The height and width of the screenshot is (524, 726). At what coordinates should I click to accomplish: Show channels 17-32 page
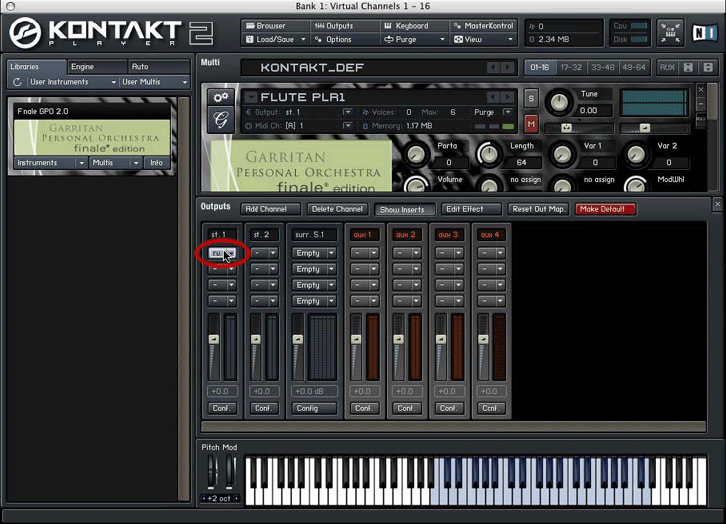571,68
